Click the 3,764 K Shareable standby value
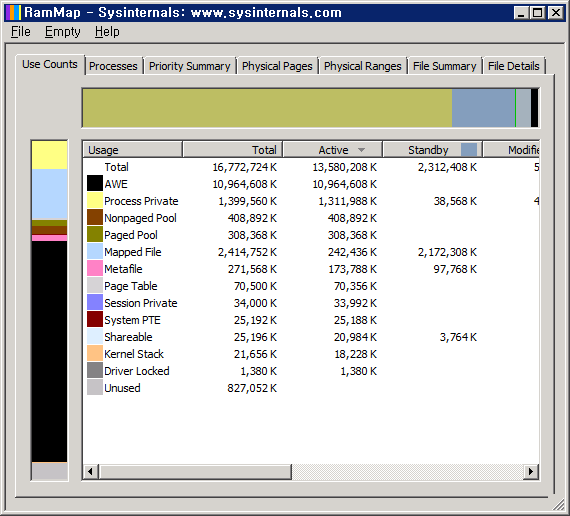Viewport: 570px width, 516px height. (x=458, y=337)
